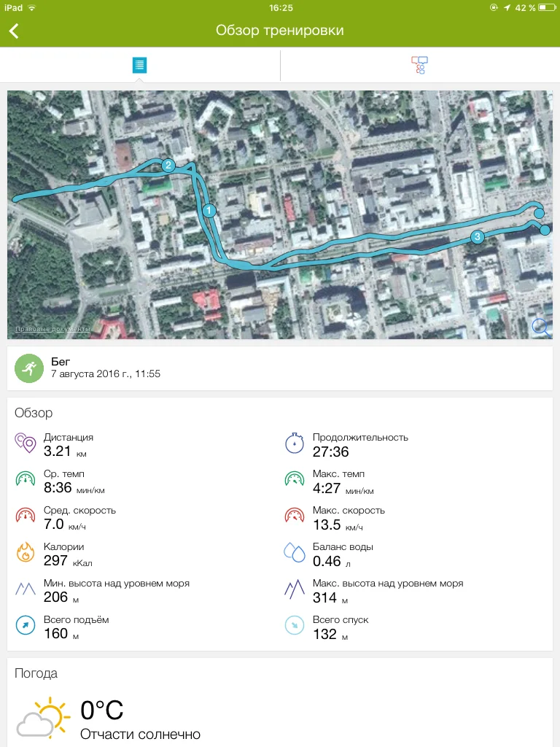Tap the min altitude value 206 м

pos(61,597)
